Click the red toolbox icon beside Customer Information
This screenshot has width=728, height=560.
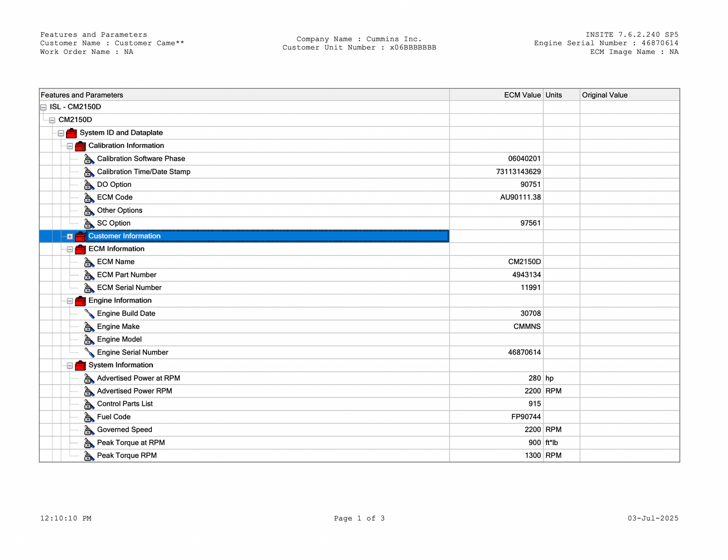point(81,236)
